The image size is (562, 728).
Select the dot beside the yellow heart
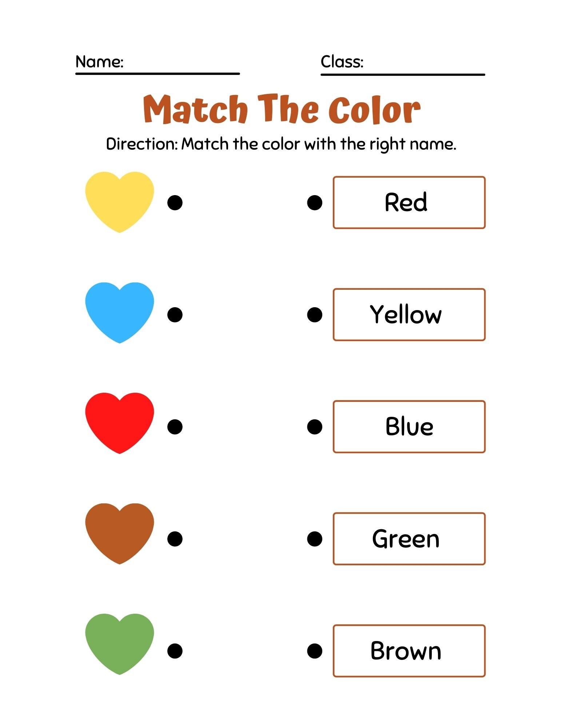click(x=175, y=203)
